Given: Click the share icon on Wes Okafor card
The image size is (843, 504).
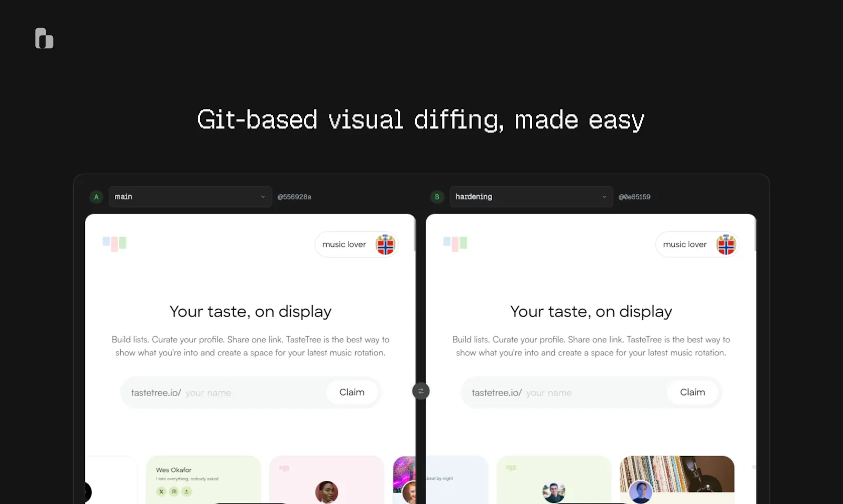Looking at the screenshot, I should pos(187,491).
